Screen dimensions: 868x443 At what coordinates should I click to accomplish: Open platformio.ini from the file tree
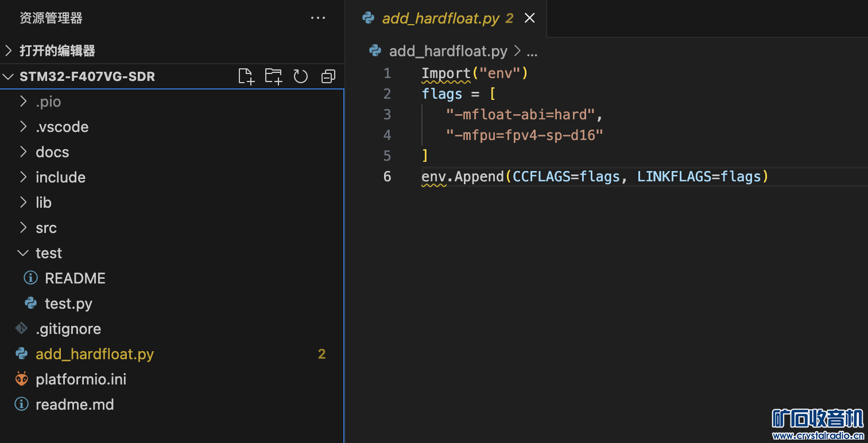[81, 379]
